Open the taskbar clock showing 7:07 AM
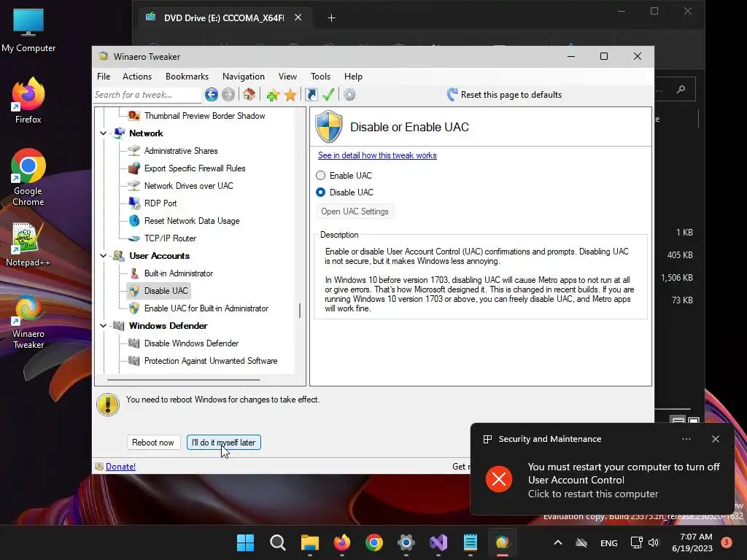The width and height of the screenshot is (747, 560). [x=692, y=542]
